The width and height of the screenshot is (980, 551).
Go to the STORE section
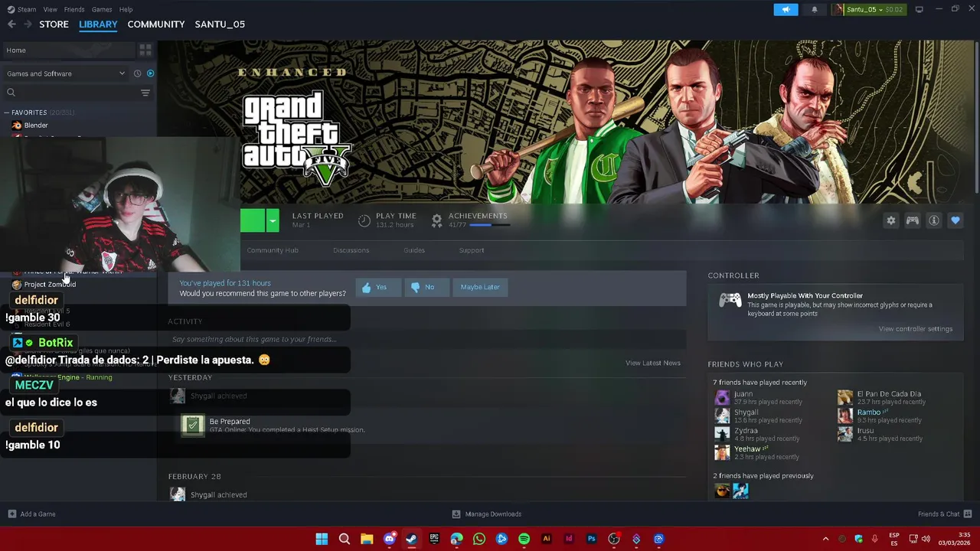point(54,24)
